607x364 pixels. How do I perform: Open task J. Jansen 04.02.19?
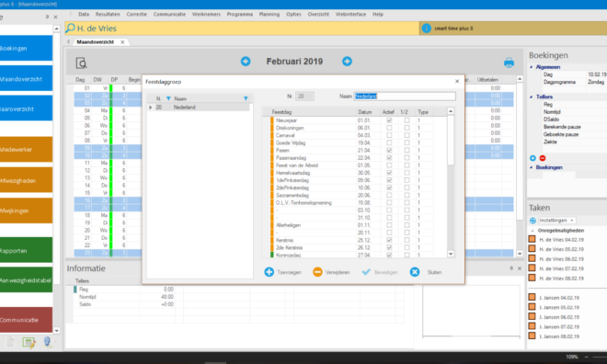tap(559, 298)
